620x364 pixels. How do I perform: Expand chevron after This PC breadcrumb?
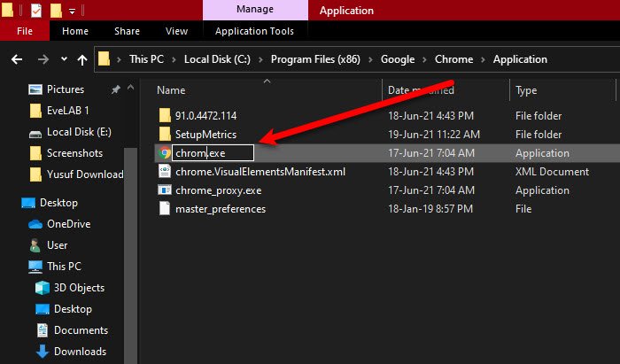click(174, 60)
